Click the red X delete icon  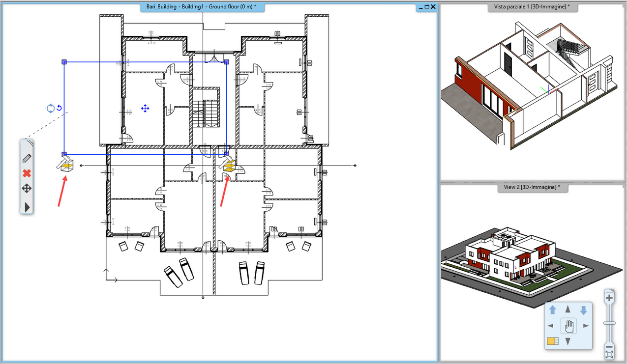27,173
